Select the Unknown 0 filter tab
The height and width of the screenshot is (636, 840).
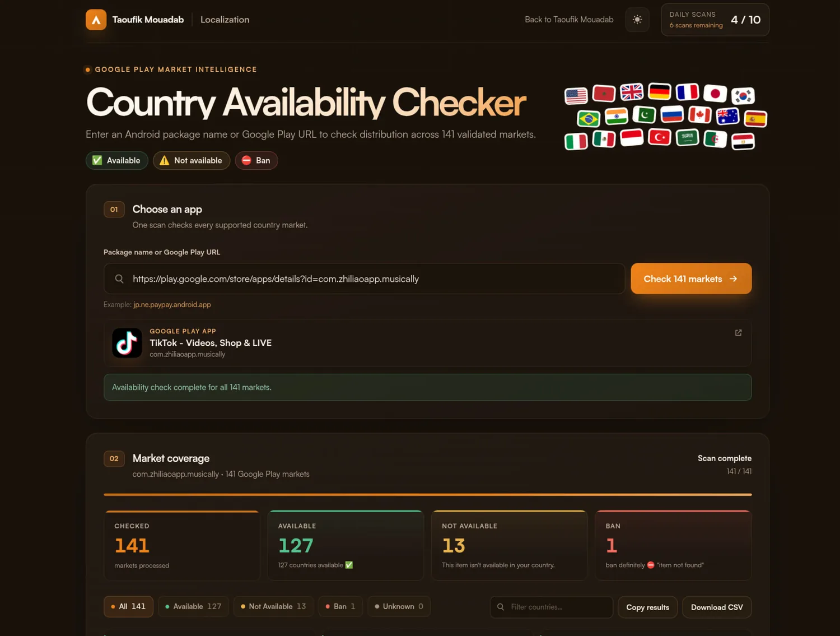399,606
